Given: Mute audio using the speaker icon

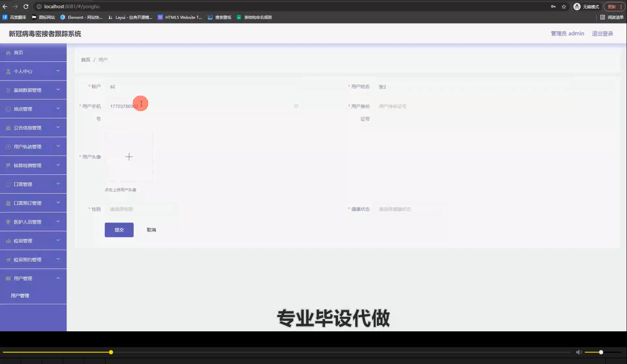Looking at the screenshot, I should pyautogui.click(x=579, y=352).
